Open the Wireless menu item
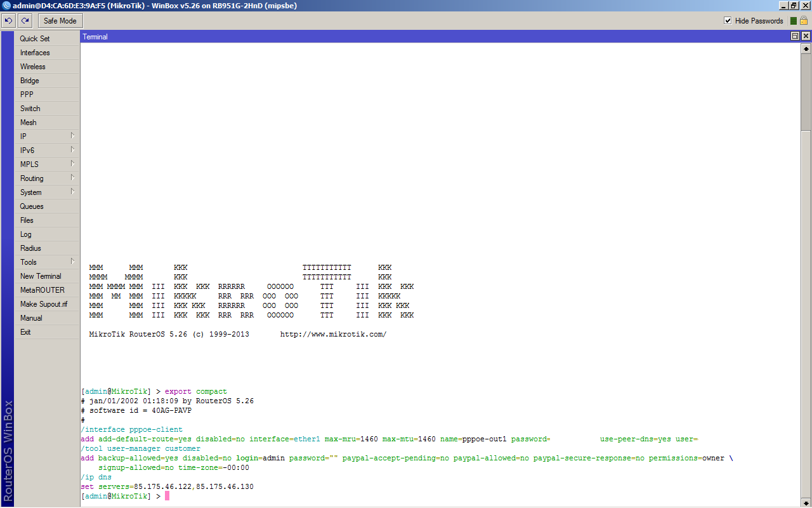812x508 pixels. (47, 67)
